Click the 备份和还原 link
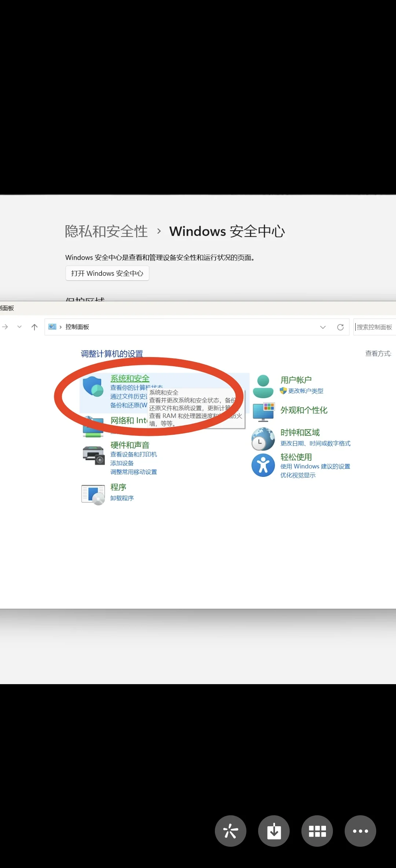The height and width of the screenshot is (868, 396). pyautogui.click(x=129, y=405)
